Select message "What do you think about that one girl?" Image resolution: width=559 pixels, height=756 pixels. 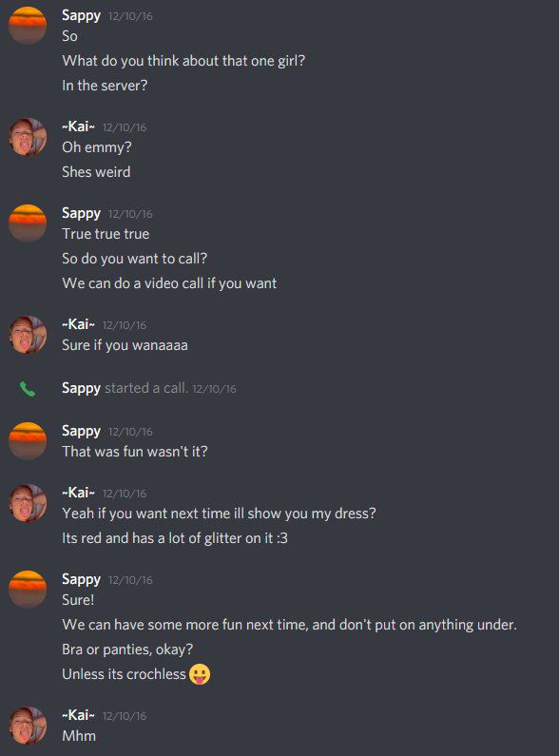tap(183, 61)
